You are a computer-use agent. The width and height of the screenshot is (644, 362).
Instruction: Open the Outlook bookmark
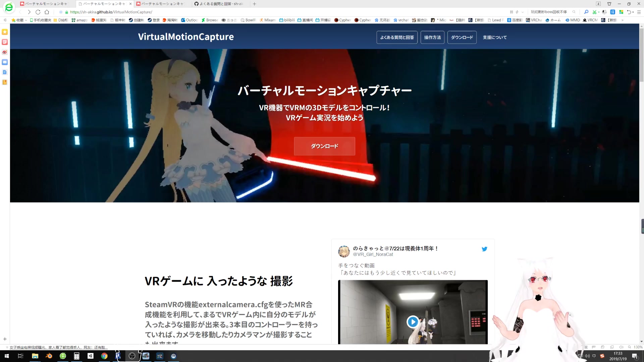coord(190,20)
